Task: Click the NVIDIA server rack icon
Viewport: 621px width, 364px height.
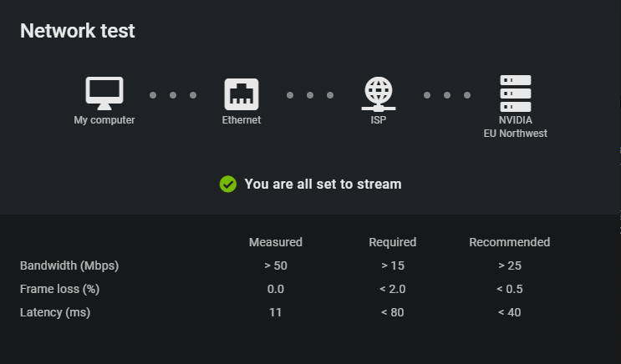Action: [x=516, y=94]
